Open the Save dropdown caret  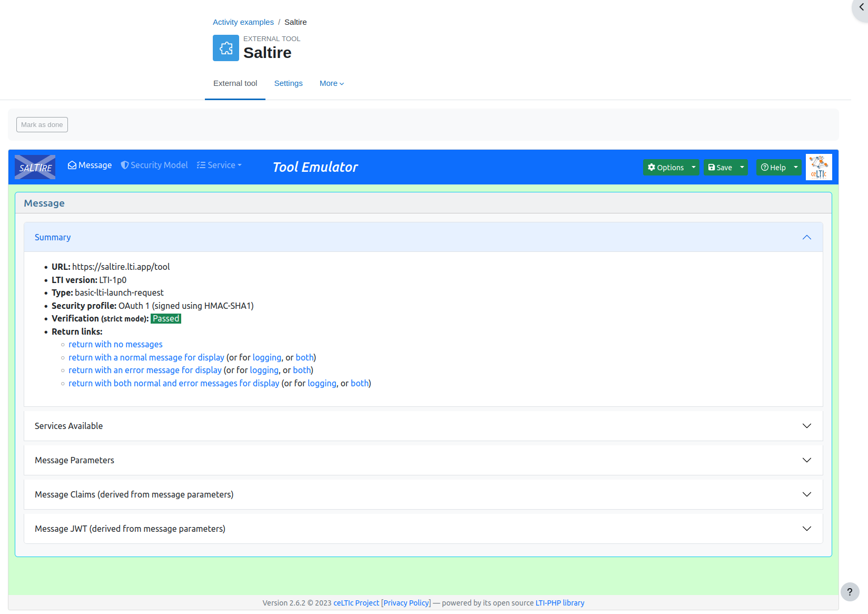point(742,167)
